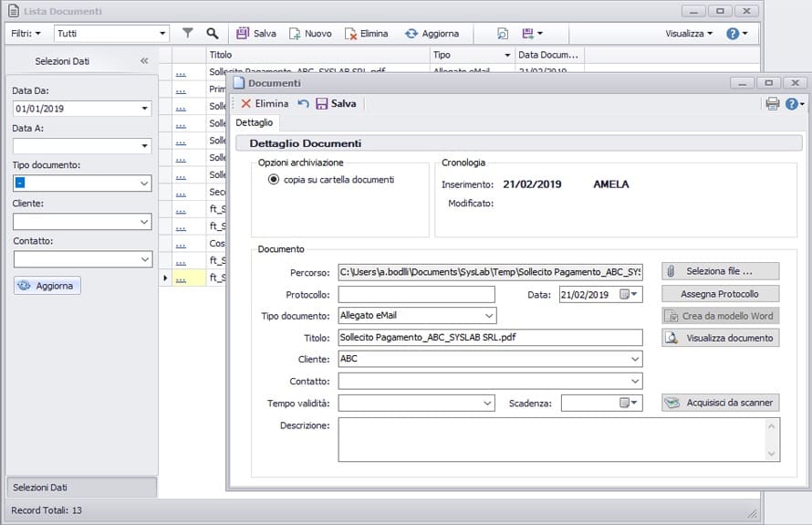Screen dimensions: 812x525
Task: Click the Assegna Protocollo button
Action: click(x=720, y=294)
